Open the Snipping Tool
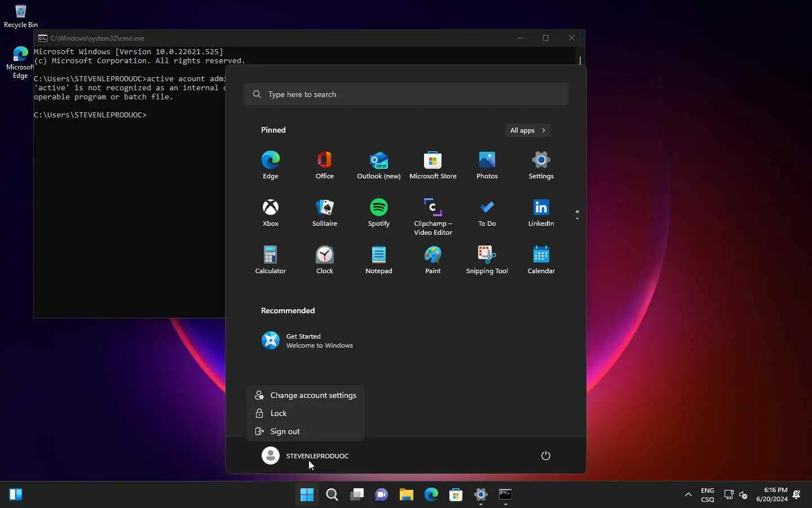The width and height of the screenshot is (812, 508). (487, 260)
